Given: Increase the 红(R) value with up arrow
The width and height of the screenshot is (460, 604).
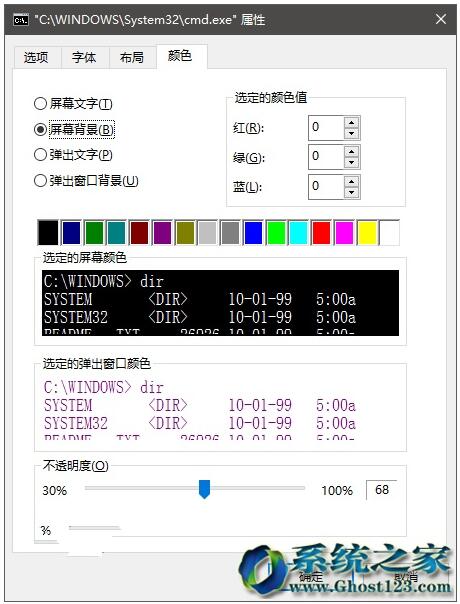Looking at the screenshot, I should point(351,123).
